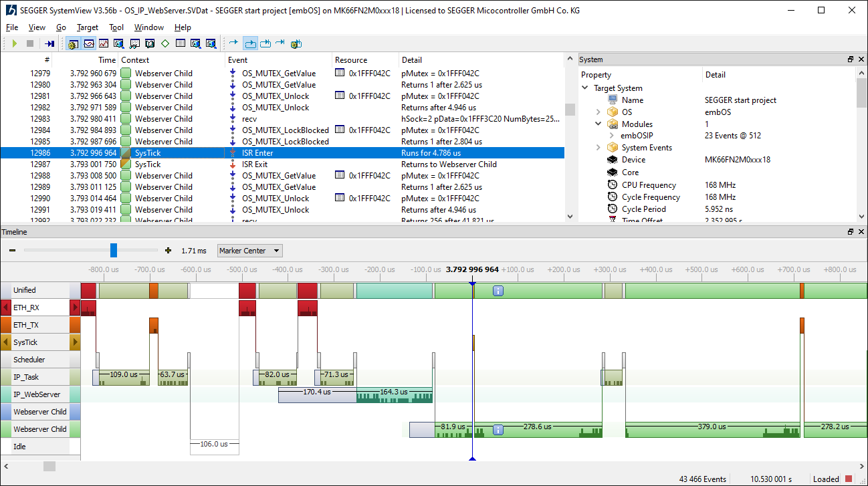Jump to next ETH_RX event using right arrow
Image resolution: width=868 pixels, height=486 pixels.
[76, 308]
